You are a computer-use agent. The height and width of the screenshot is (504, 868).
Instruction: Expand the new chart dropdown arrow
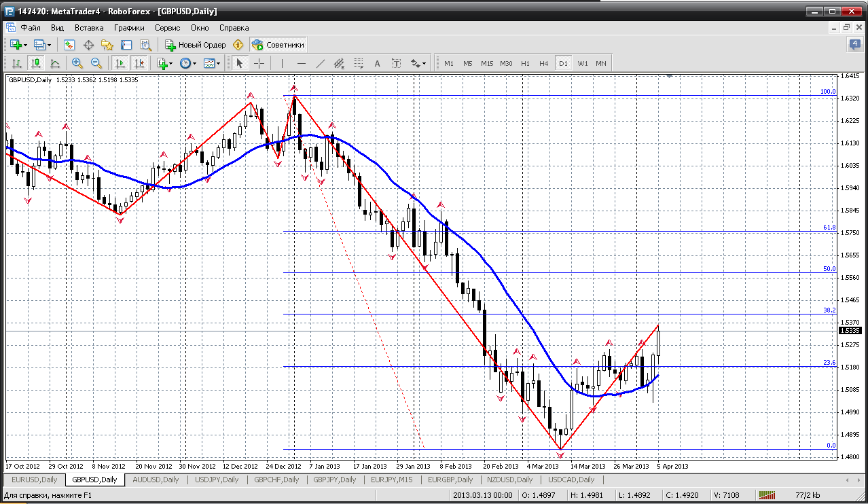tap(26, 45)
